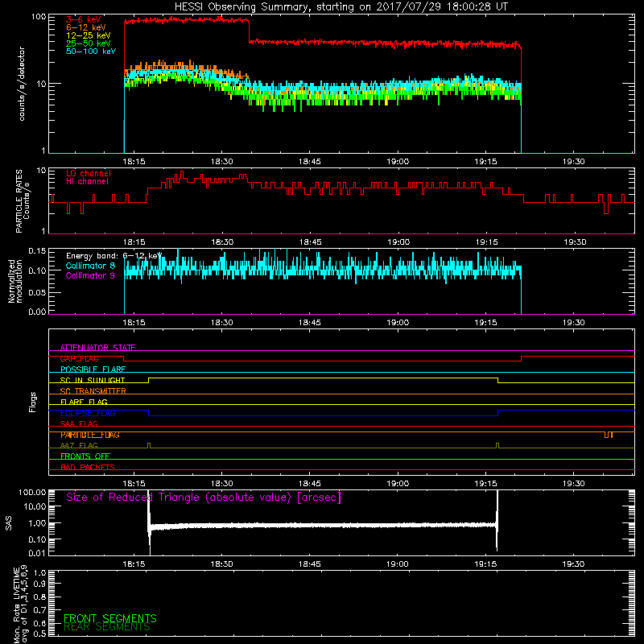
Task: Click the PARTICLE_FLAG pulse near 19:35
Action: [609, 435]
